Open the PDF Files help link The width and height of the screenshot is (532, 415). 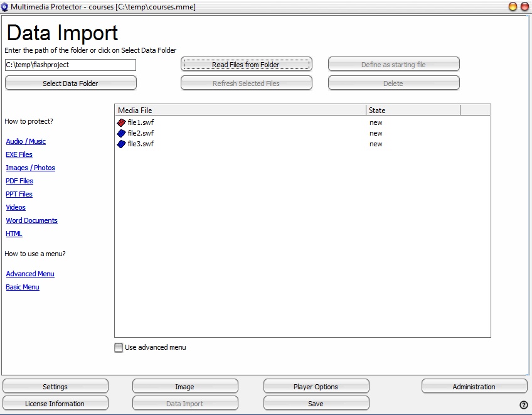tap(19, 181)
